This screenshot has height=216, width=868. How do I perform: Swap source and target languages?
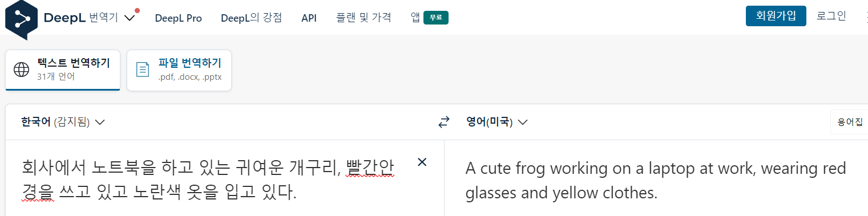(443, 122)
